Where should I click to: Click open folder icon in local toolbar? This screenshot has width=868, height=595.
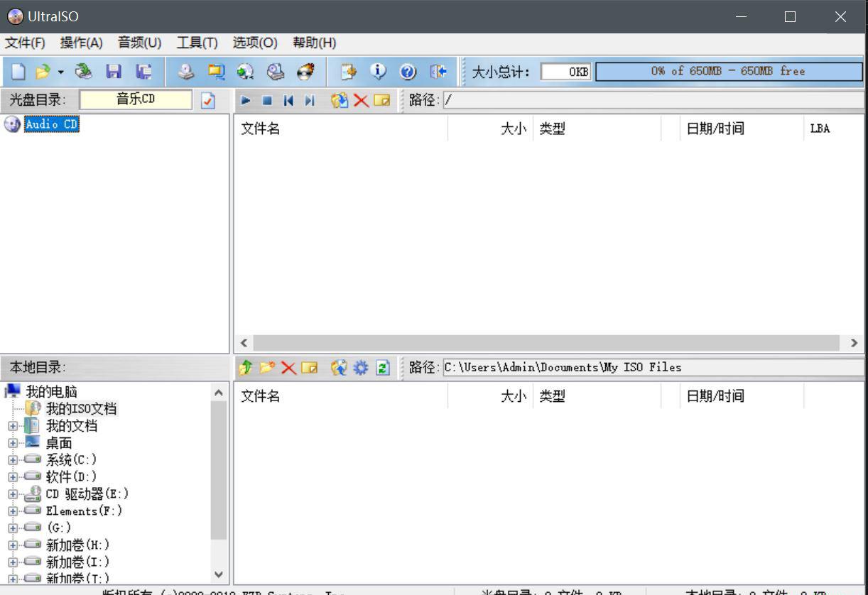pyautogui.click(x=267, y=367)
